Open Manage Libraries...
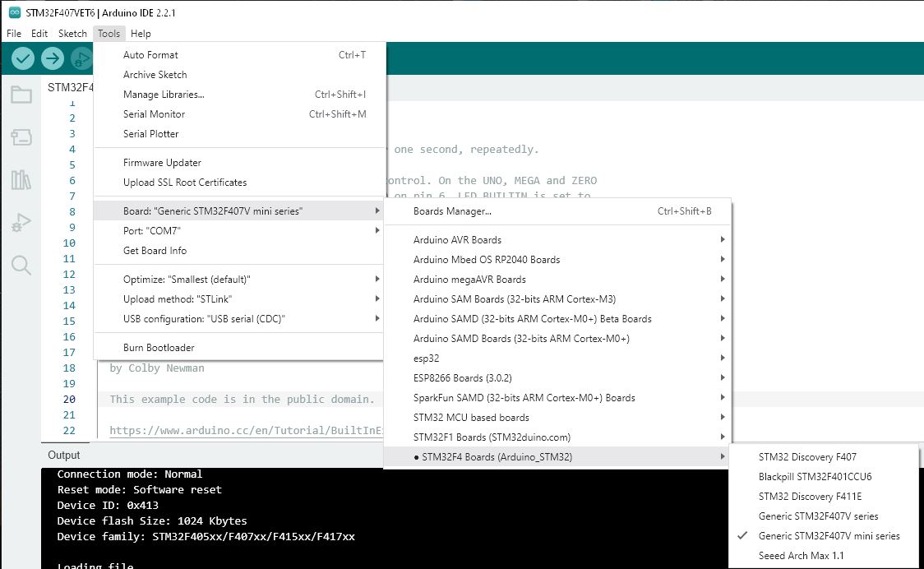Viewport: 924px width, 569px height. click(238, 95)
